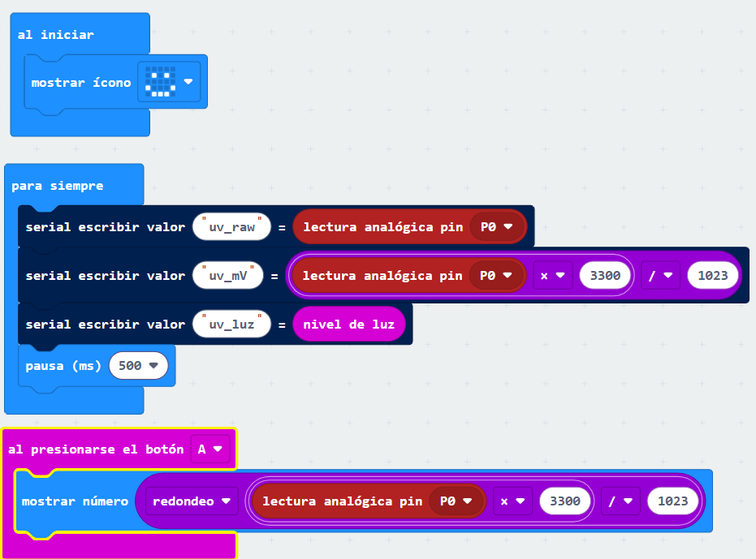The image size is (756, 559).
Task: Edit 3300 value in mostrar número block
Action: pyautogui.click(x=565, y=501)
